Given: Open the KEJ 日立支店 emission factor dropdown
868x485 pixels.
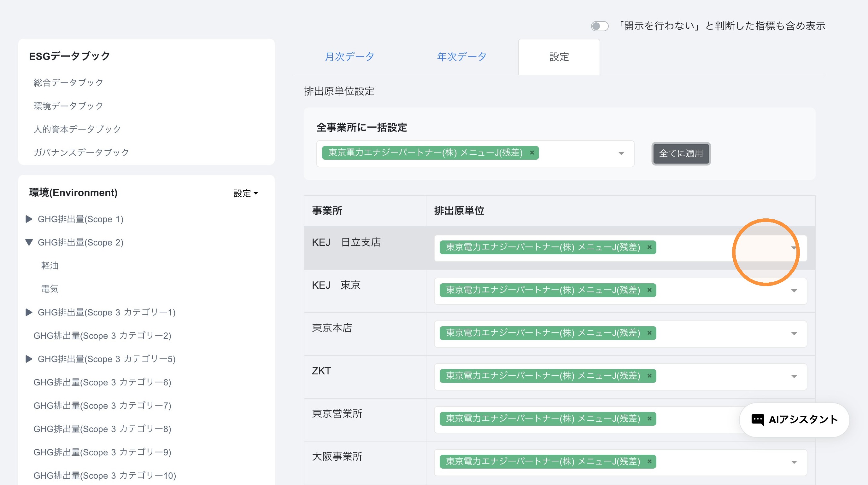Looking at the screenshot, I should tap(794, 248).
